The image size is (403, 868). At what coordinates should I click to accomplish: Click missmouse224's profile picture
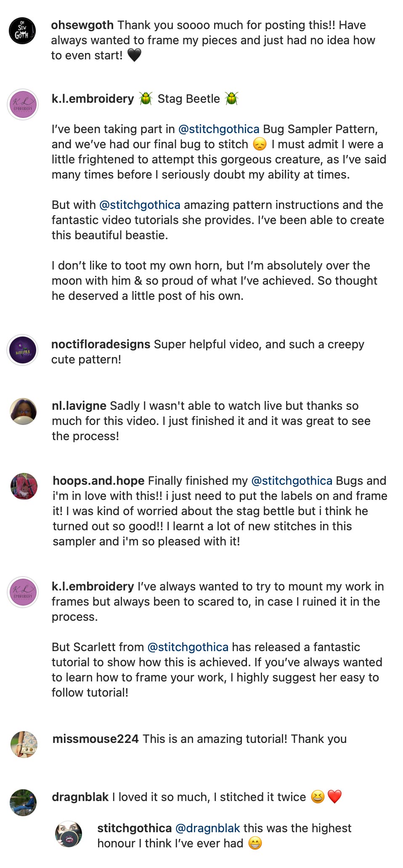point(24,744)
